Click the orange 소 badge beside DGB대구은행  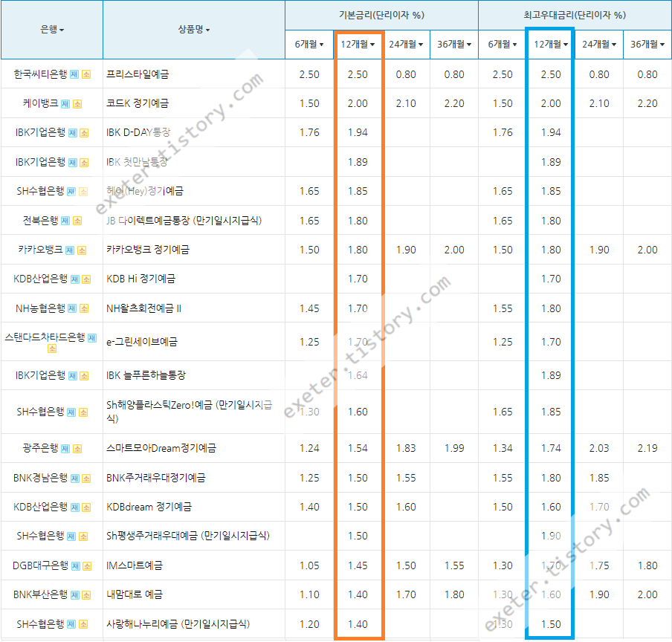[x=87, y=565]
